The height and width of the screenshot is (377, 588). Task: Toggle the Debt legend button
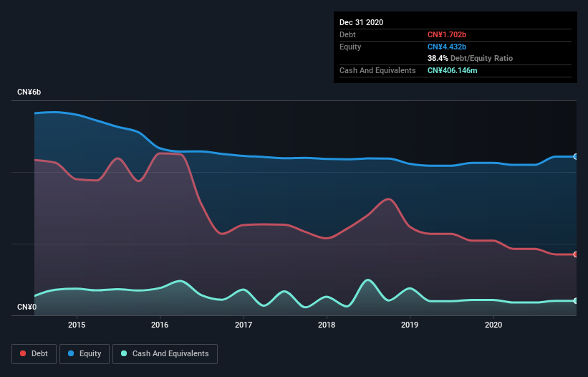coord(34,354)
